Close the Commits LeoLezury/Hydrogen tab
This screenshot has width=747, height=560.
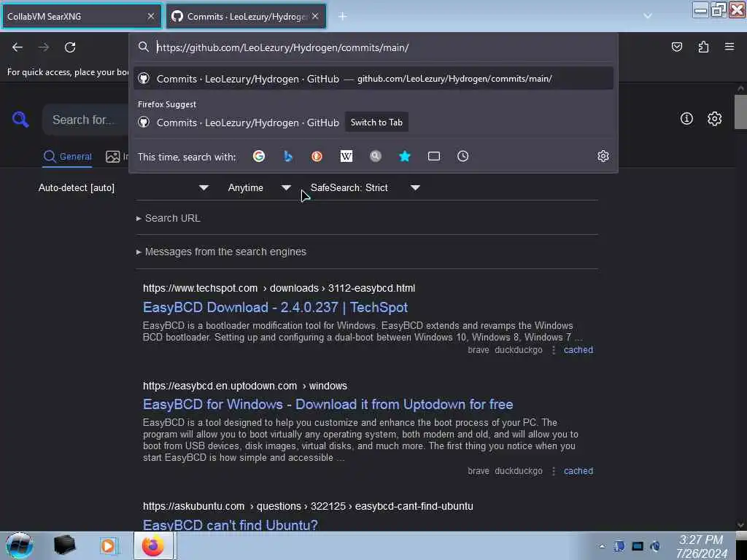(x=315, y=16)
